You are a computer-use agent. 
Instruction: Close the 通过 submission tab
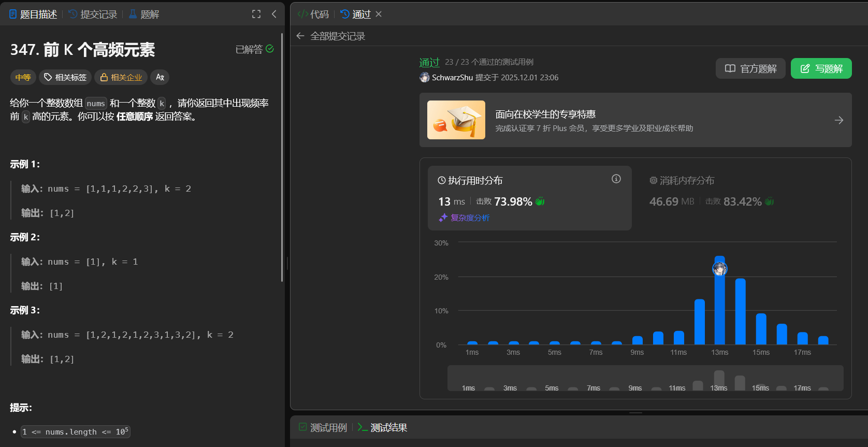pyautogui.click(x=379, y=14)
